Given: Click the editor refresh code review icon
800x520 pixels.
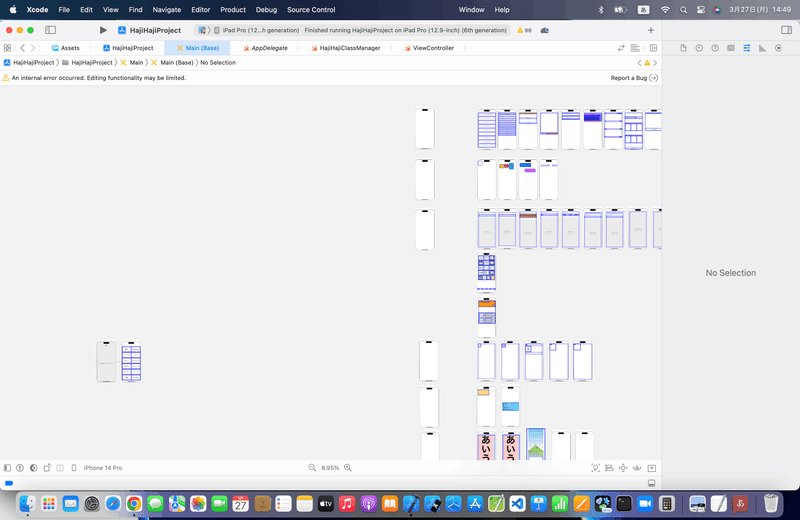Looking at the screenshot, I should [x=621, y=48].
